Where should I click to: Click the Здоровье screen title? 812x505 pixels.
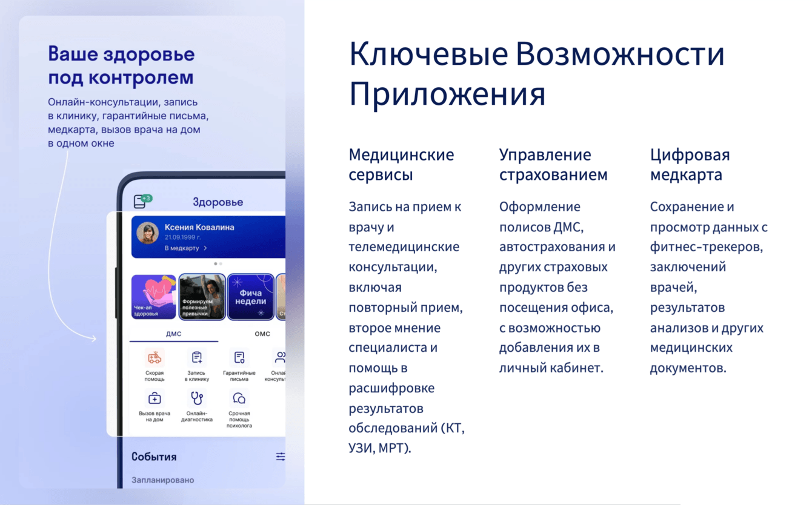(x=218, y=202)
